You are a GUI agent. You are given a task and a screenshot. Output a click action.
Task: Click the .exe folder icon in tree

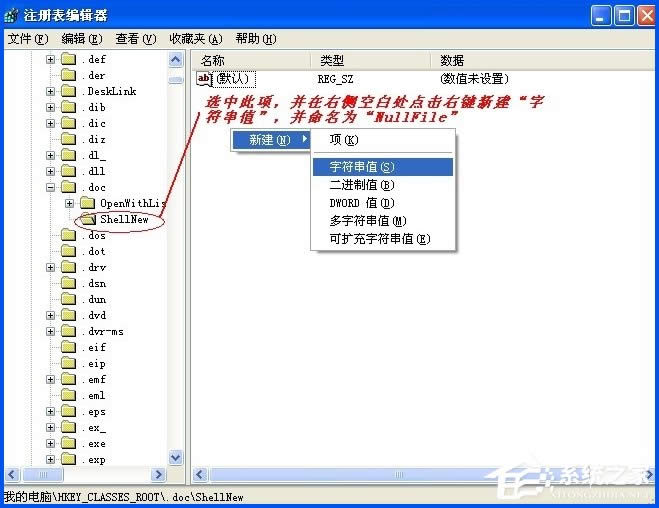tap(68, 443)
